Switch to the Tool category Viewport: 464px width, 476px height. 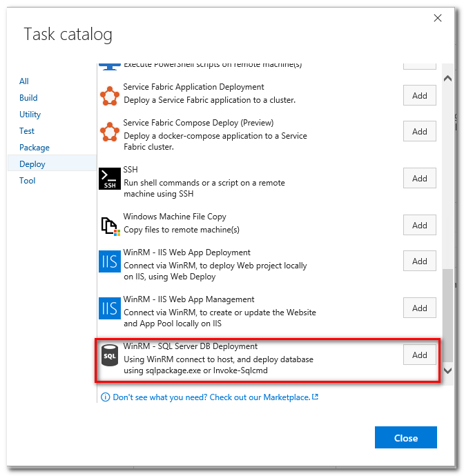tap(28, 181)
